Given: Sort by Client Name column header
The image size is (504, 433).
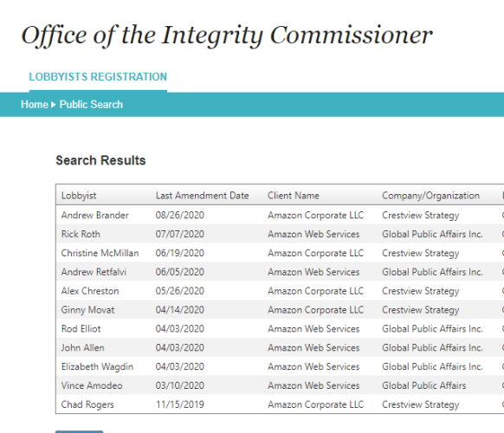Looking at the screenshot, I should pyautogui.click(x=294, y=196).
